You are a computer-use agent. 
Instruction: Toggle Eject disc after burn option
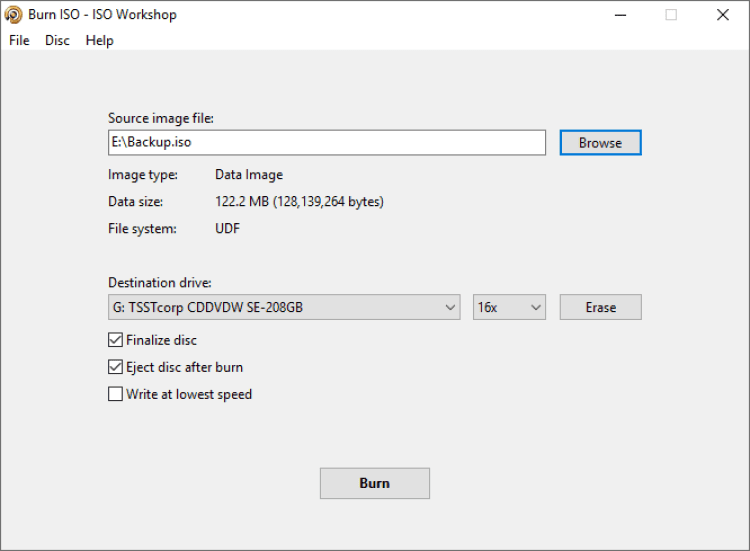pos(115,367)
